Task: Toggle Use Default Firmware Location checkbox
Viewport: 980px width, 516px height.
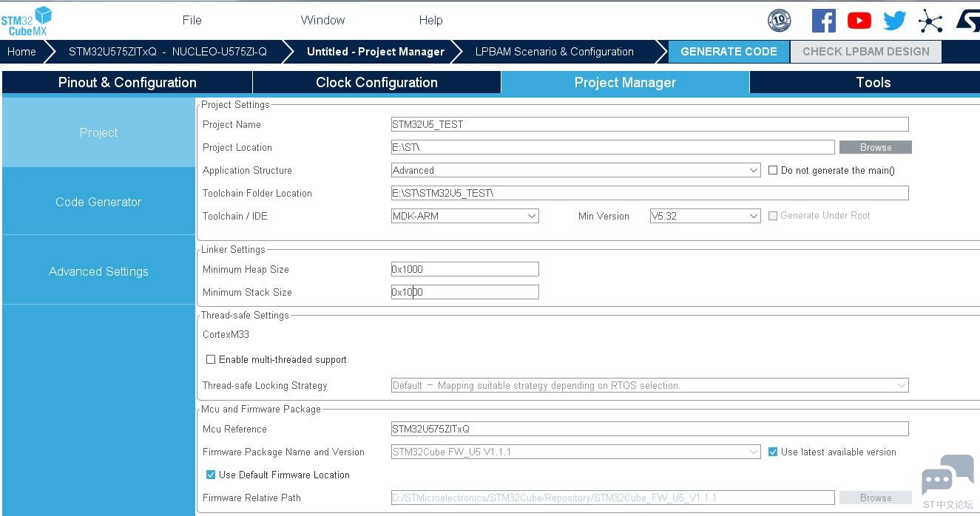Action: tap(211, 475)
